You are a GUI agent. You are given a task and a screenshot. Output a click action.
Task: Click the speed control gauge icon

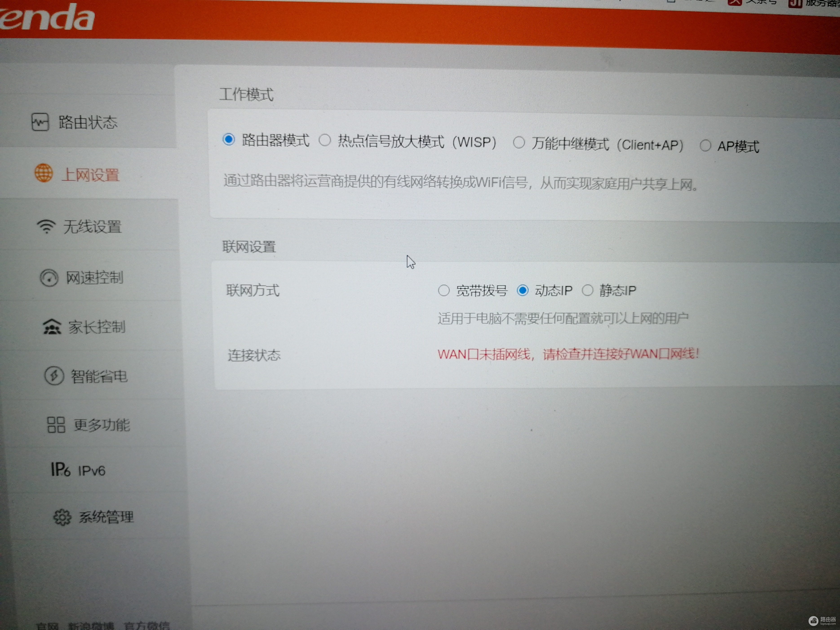pyautogui.click(x=49, y=278)
